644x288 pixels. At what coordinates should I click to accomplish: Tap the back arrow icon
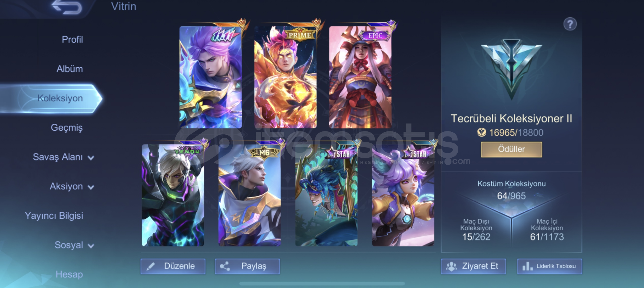coord(67,7)
